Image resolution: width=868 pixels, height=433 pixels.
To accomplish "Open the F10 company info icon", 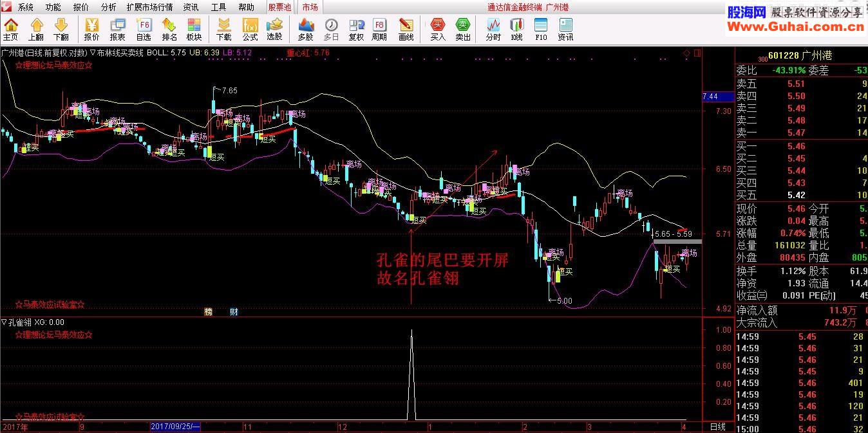I will pyautogui.click(x=541, y=29).
